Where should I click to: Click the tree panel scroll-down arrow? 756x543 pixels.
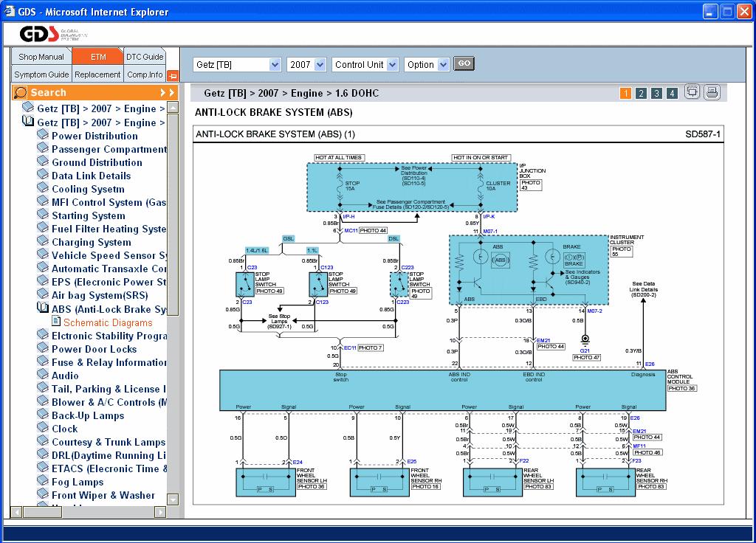(x=173, y=499)
